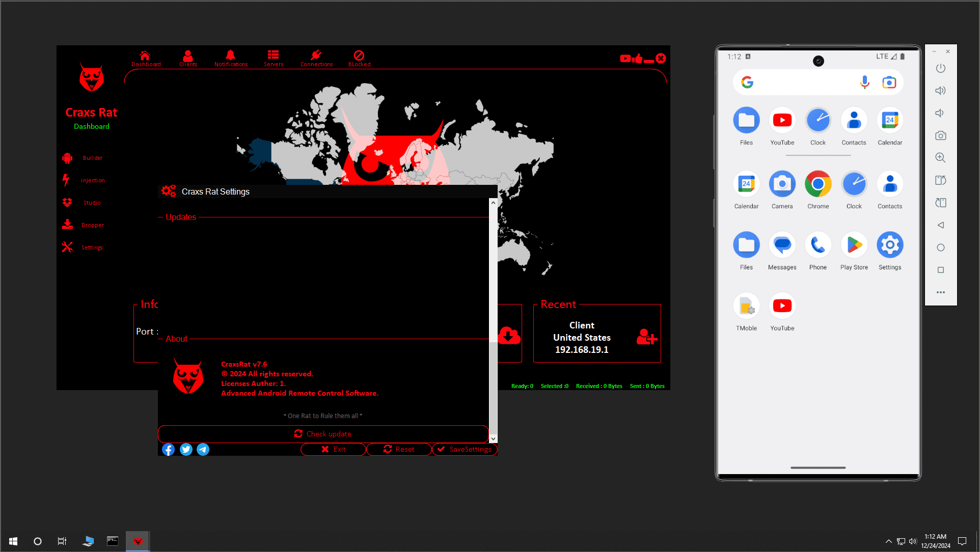The width and height of the screenshot is (980, 552).
Task: Go to the Servers tab
Action: pyautogui.click(x=274, y=59)
